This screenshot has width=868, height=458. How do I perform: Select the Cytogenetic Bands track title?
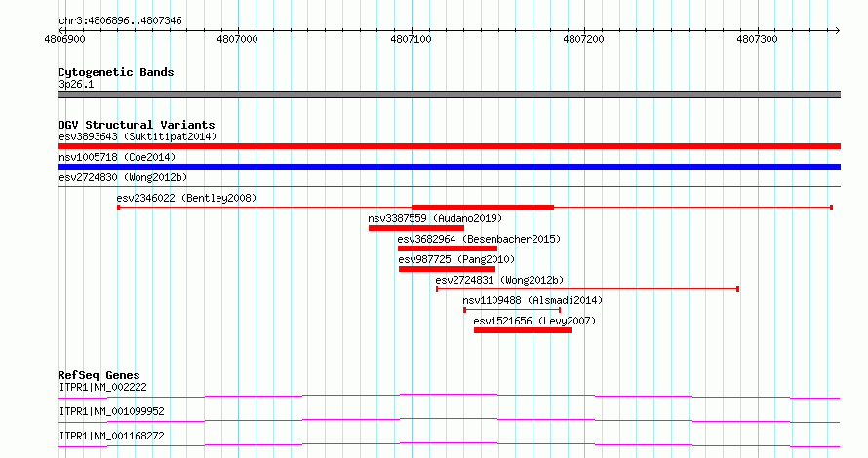[116, 72]
